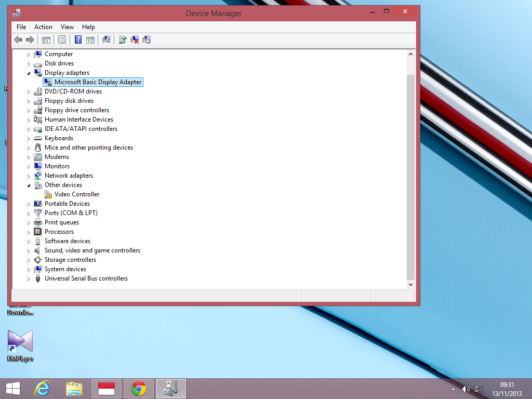Click the Update Driver Software toolbar icon

pos(123,39)
